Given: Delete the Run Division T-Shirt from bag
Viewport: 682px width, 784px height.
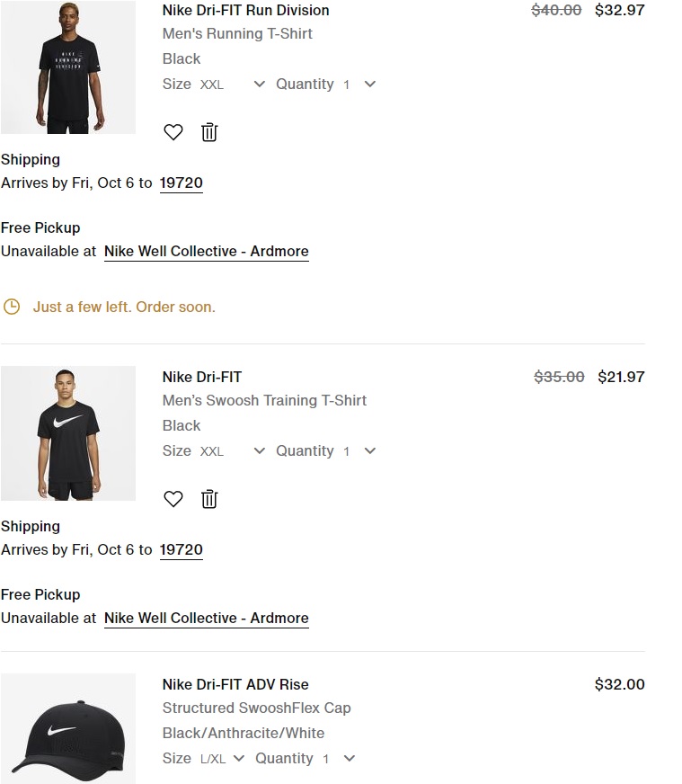Looking at the screenshot, I should [209, 132].
